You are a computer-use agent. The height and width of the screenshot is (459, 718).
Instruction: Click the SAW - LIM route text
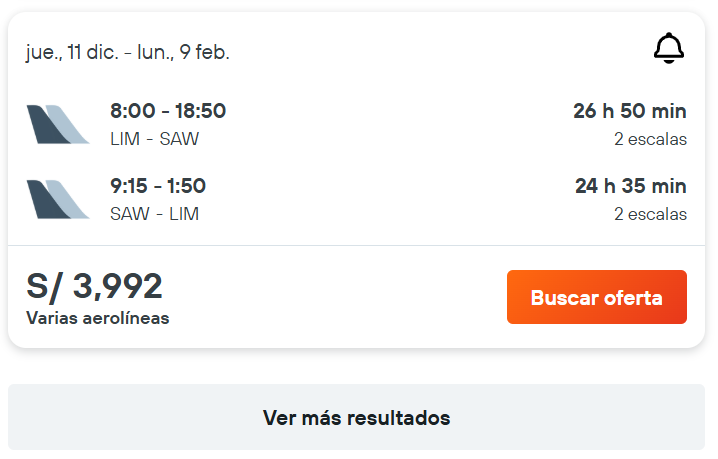point(154,214)
